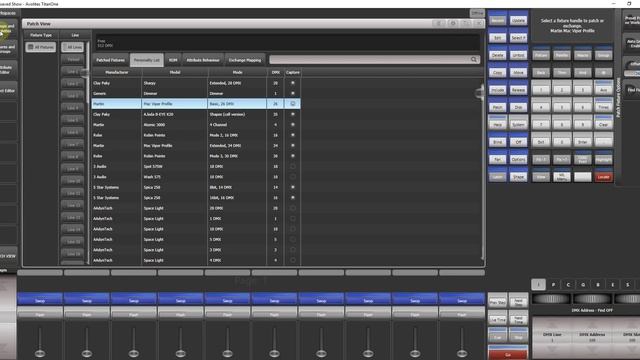Sort by the Mode column header
The image size is (640, 360).
coord(237,72)
